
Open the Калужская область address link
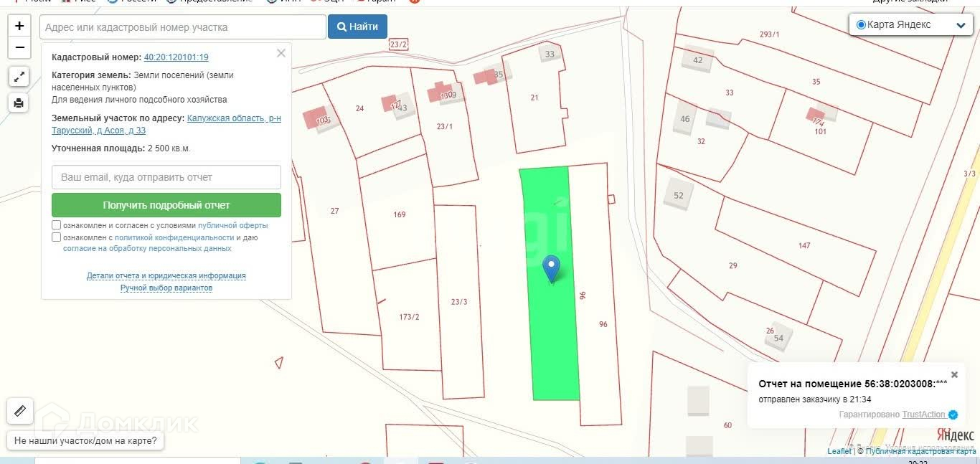[166, 125]
